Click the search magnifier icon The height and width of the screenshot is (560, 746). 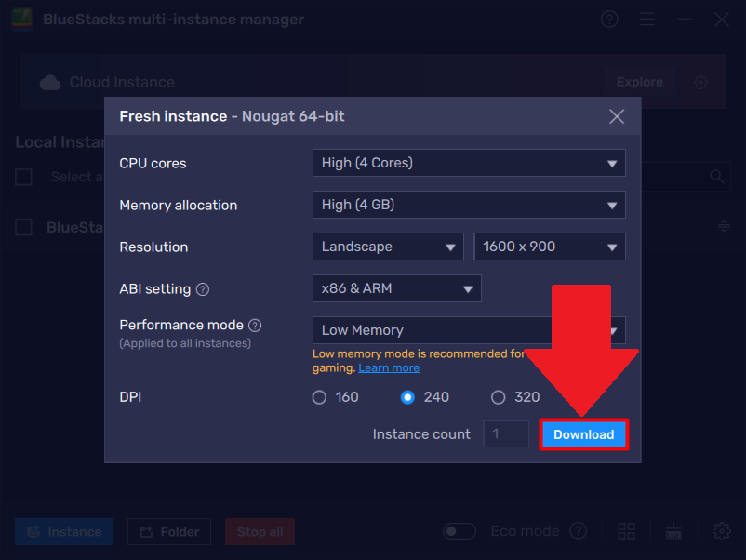[717, 177]
